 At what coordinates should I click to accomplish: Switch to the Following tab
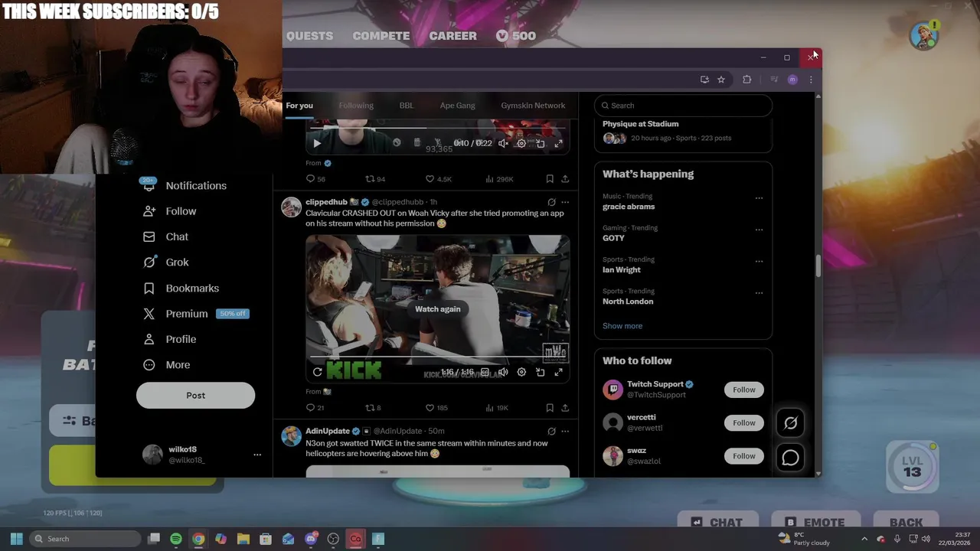click(356, 106)
